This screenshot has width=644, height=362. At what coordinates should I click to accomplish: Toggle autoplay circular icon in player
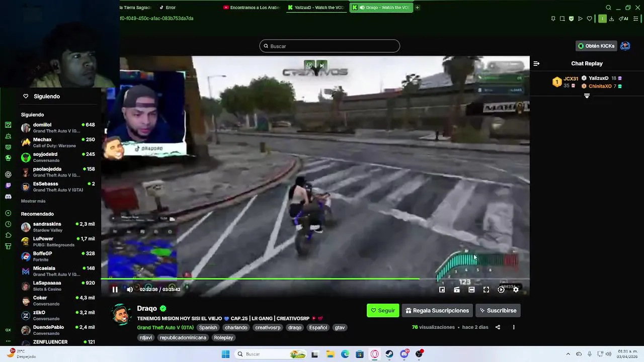coord(501,290)
